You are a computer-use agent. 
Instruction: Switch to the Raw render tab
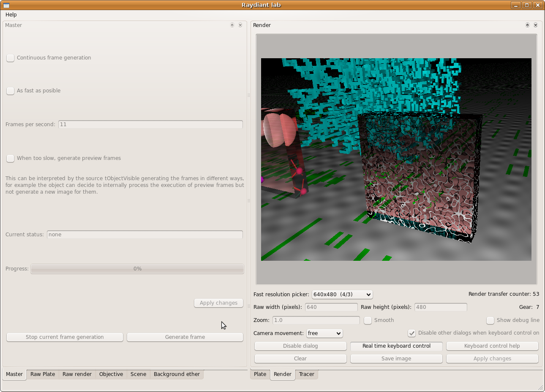point(77,374)
